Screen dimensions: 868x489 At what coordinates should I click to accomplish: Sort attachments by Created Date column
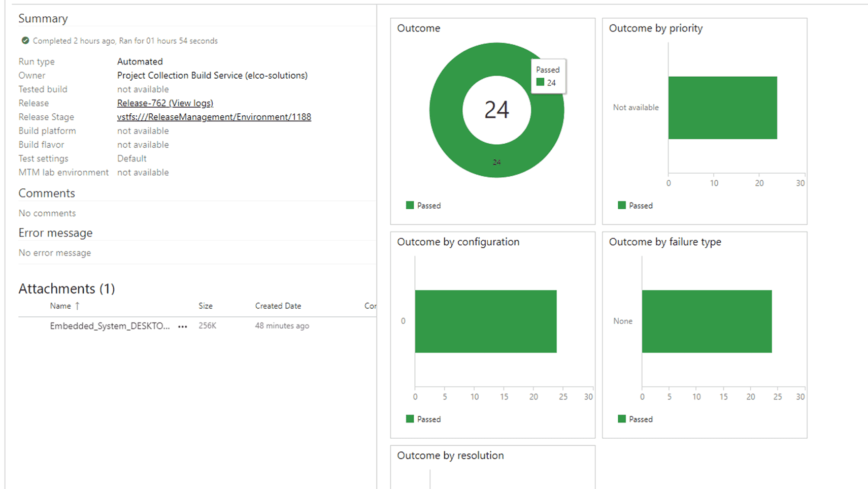pyautogui.click(x=278, y=306)
